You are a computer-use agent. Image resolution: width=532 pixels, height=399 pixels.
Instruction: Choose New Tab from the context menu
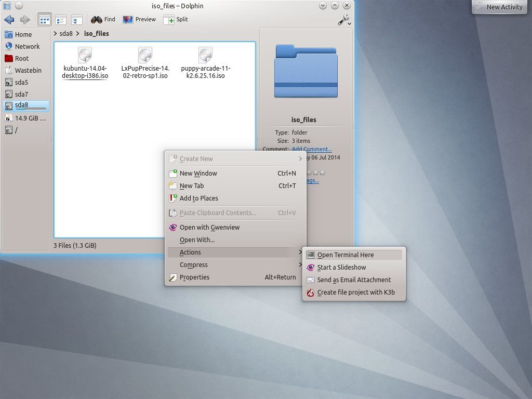click(234, 185)
